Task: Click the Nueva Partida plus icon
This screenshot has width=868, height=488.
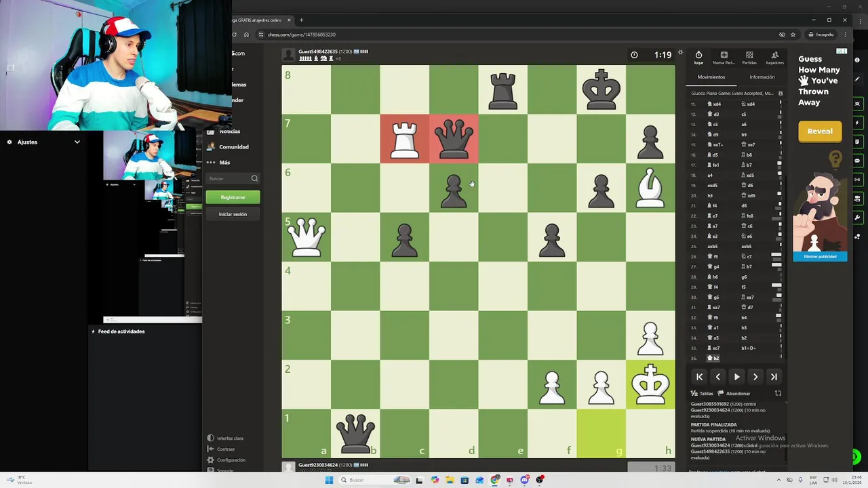Action: coord(724,55)
